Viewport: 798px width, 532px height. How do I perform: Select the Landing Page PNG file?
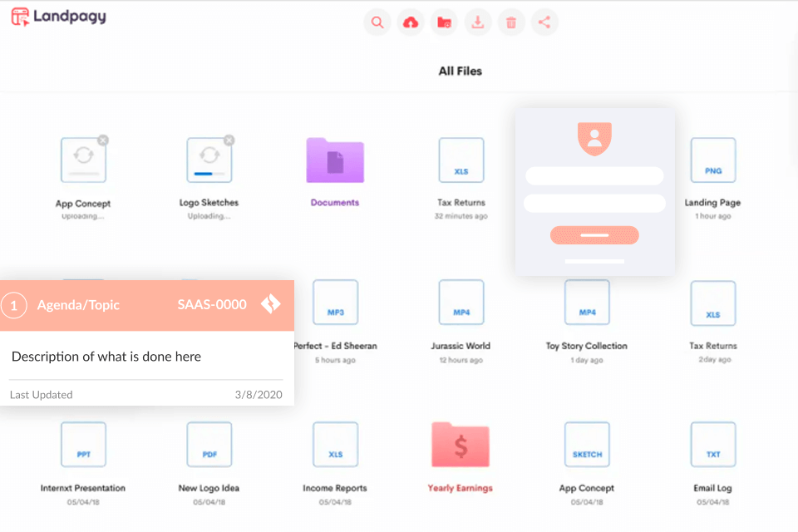coord(713,160)
